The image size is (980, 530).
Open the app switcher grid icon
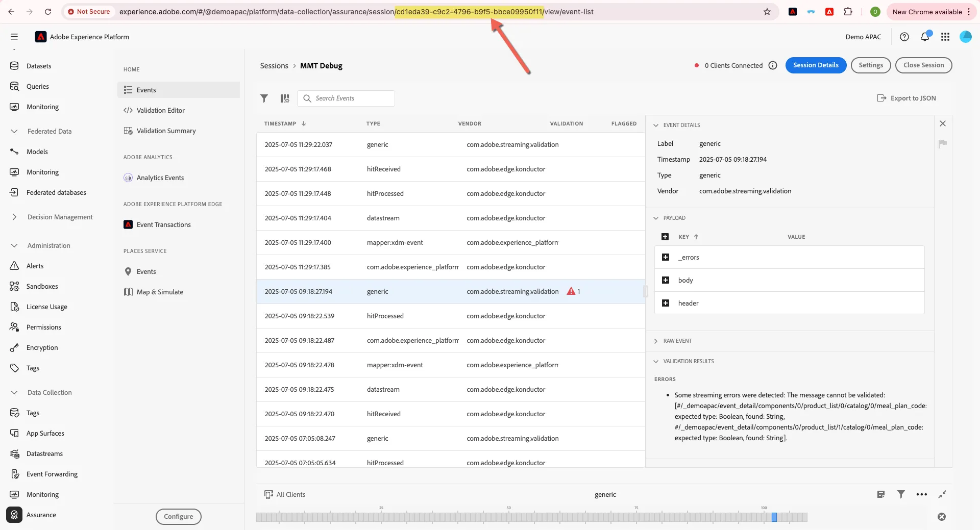tap(945, 37)
